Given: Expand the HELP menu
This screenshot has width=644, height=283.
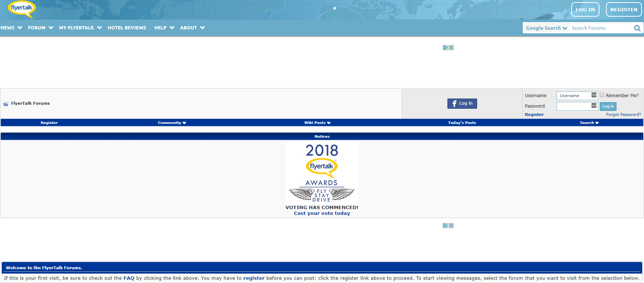Looking at the screenshot, I should (164, 28).
